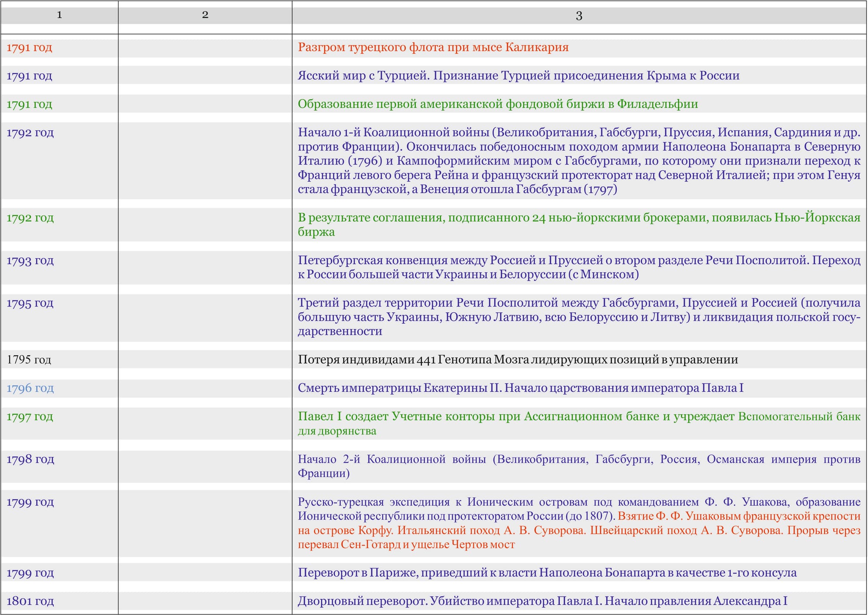The height and width of the screenshot is (615, 868).
Task: Click '1799 год' Ушакова expedition date
Action: pos(30,502)
